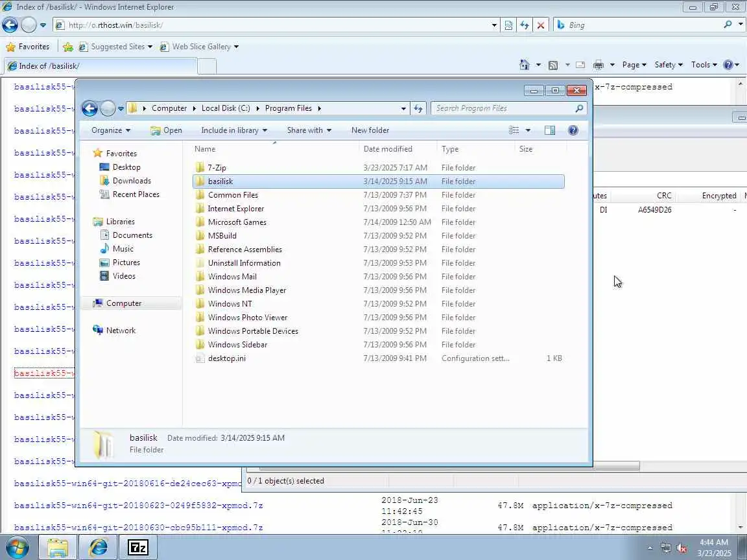This screenshot has height=560, width=747.
Task: Expand the view options dropdown arrow
Action: tap(528, 130)
